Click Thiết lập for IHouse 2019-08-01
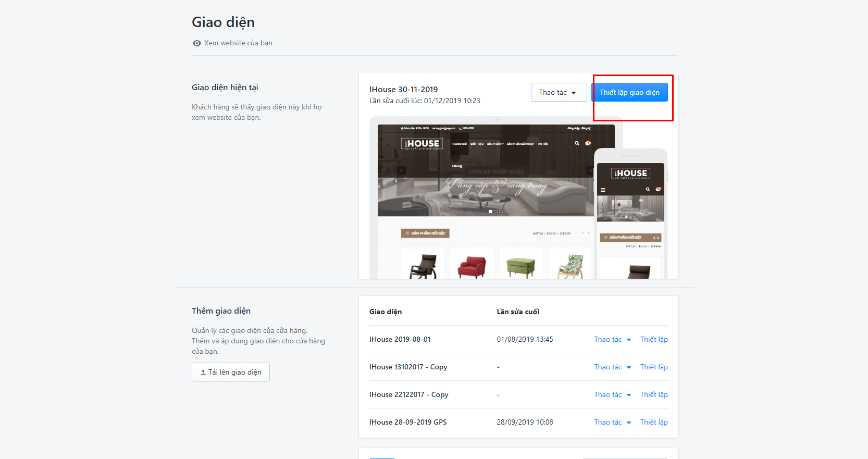Viewport: 868px width, 459px height. pyautogui.click(x=654, y=339)
